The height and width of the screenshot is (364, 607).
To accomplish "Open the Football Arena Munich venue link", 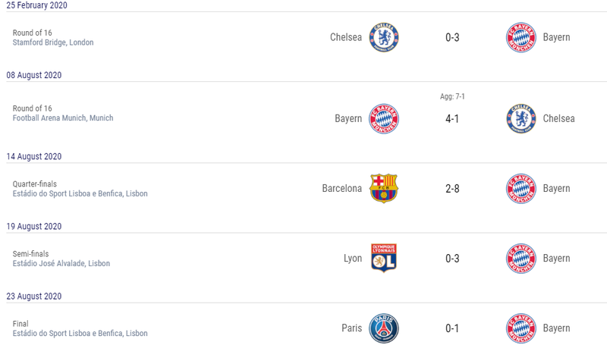I will tap(63, 118).
